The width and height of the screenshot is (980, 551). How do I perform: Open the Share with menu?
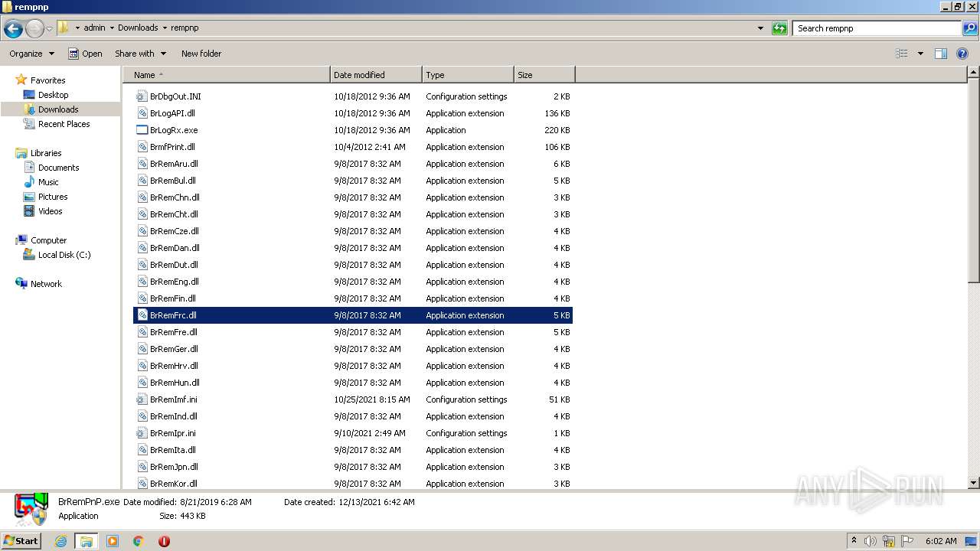[x=140, y=54]
